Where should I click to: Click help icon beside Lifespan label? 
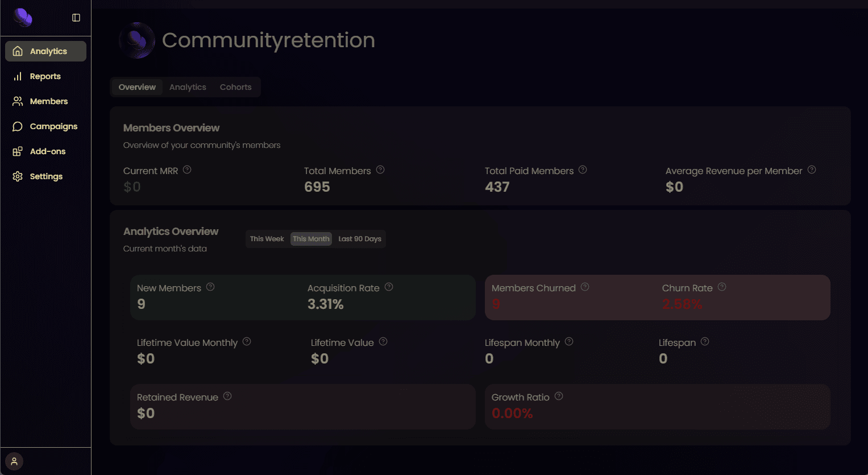[705, 341]
